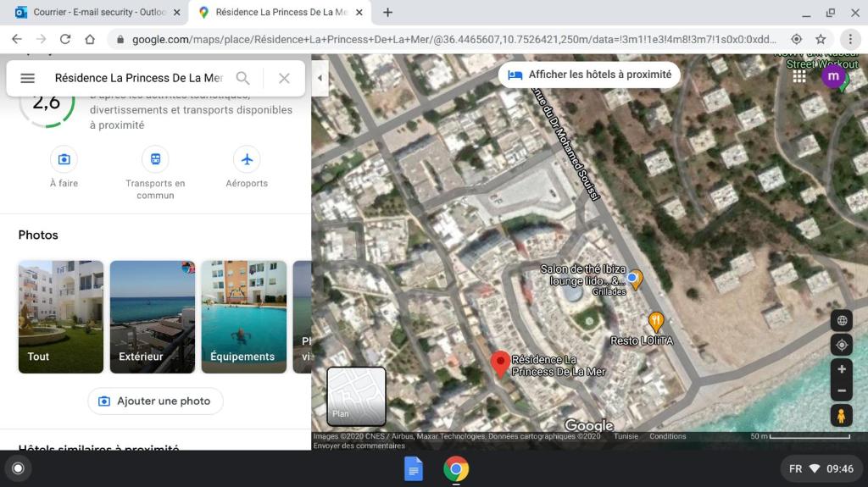868x487 pixels.
Task: Open the Conditions link
Action: tap(668, 436)
